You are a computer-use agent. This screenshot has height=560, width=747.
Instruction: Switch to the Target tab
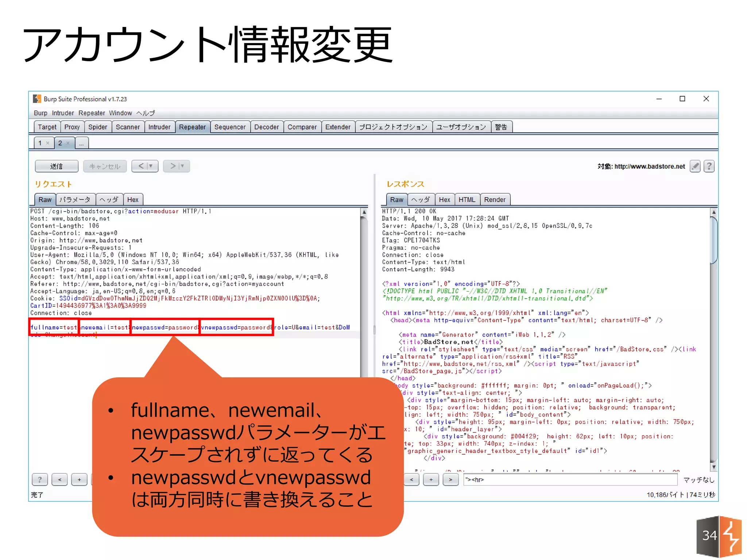coord(47,127)
